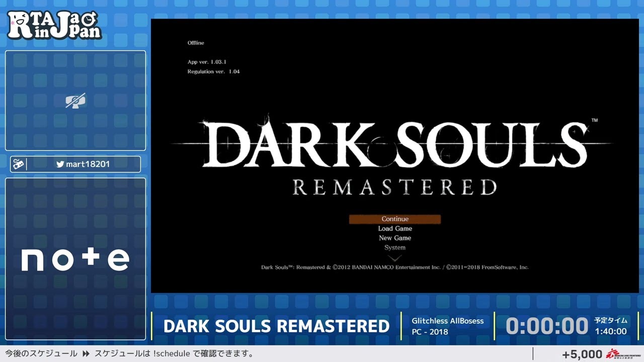644x362 pixels.
Task: Click the down chevron below System
Action: (395, 257)
